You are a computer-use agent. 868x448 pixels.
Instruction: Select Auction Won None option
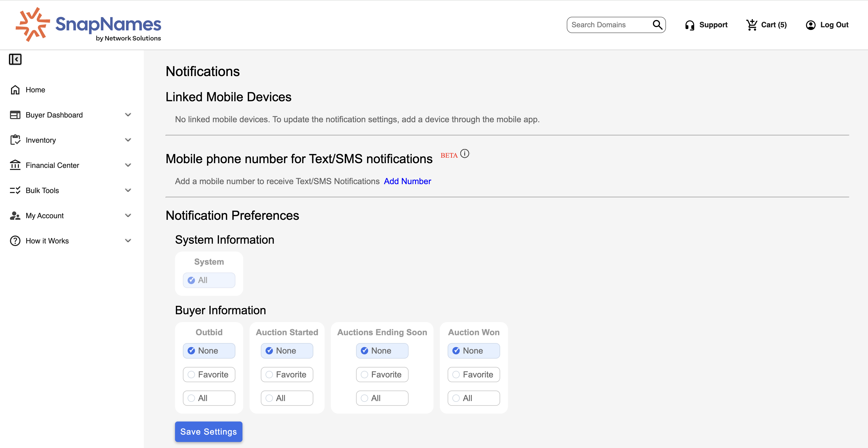tap(474, 351)
